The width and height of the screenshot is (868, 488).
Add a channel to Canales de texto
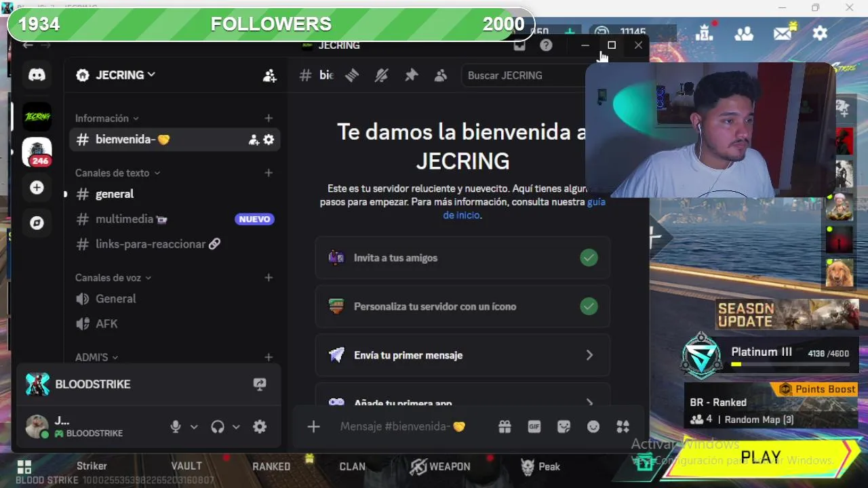[269, 173]
